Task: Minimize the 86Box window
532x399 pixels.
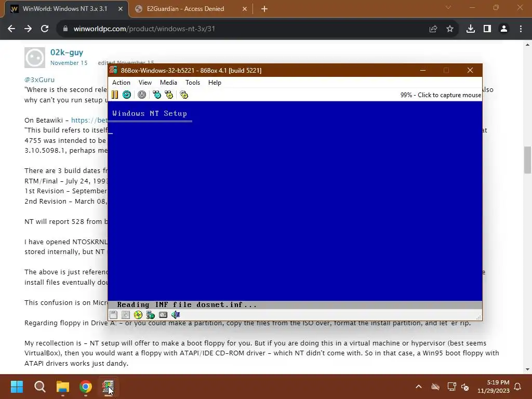Action: pyautogui.click(x=423, y=70)
